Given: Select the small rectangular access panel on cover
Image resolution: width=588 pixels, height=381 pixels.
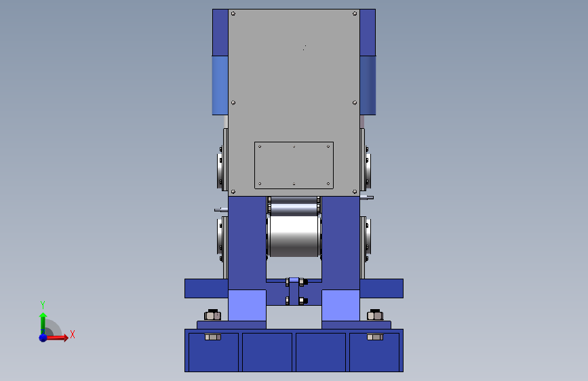Looking at the screenshot, I should pyautogui.click(x=294, y=165).
